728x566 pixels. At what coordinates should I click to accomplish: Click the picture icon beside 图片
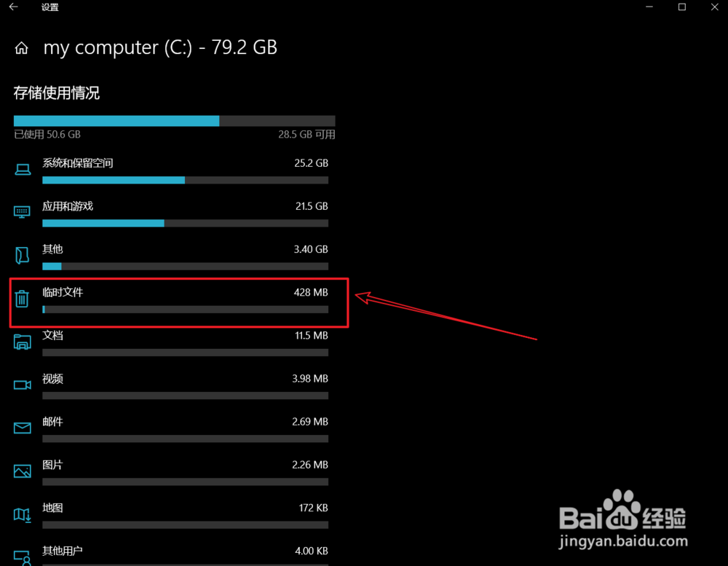(x=23, y=471)
